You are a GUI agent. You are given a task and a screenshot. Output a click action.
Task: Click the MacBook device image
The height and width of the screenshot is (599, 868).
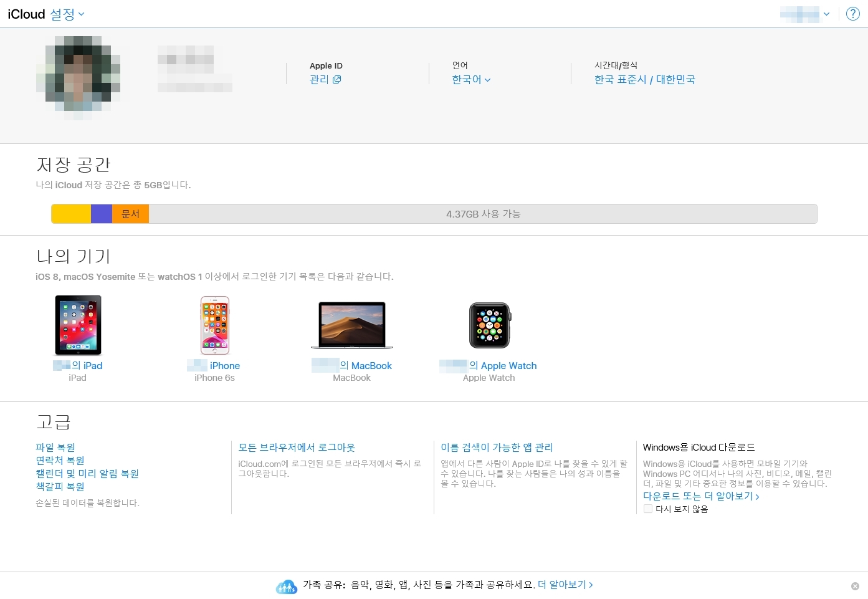[352, 325]
